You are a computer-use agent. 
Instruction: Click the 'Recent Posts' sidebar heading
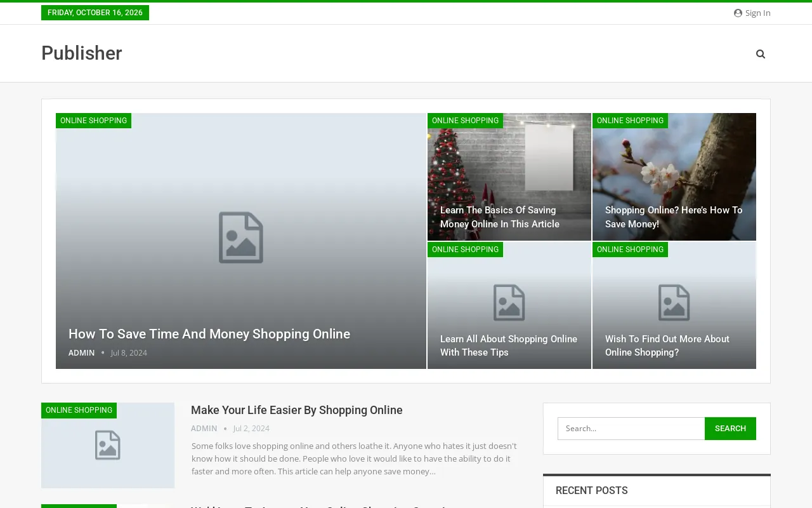[x=592, y=491]
